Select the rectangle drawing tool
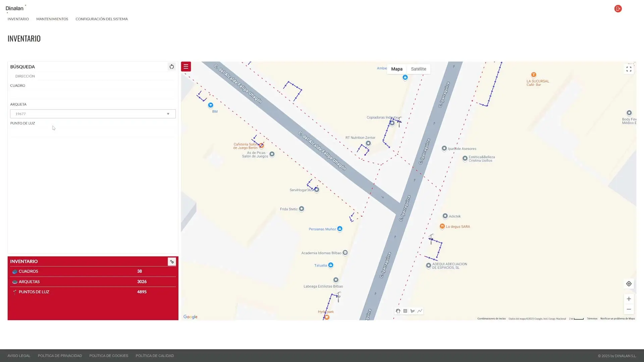 click(405, 311)
